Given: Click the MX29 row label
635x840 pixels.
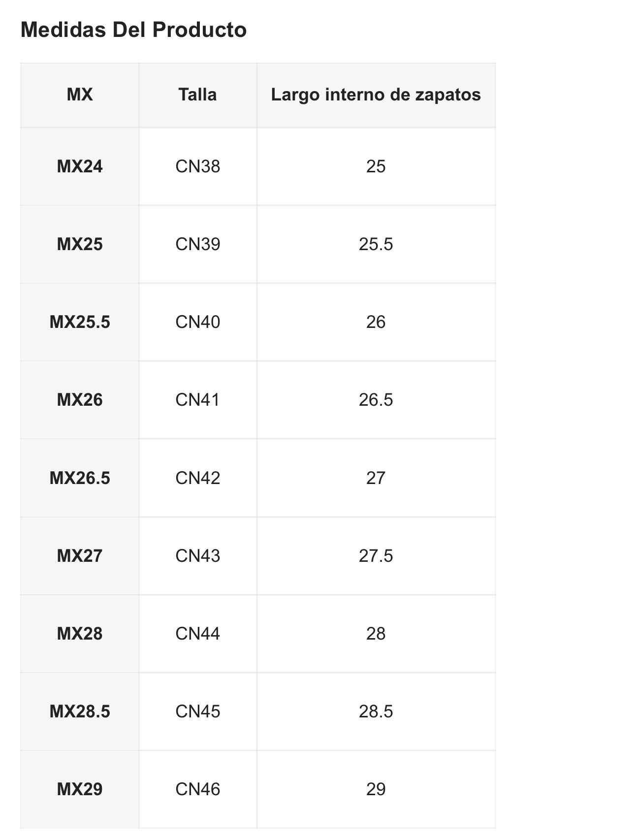Looking at the screenshot, I should 80,789.
